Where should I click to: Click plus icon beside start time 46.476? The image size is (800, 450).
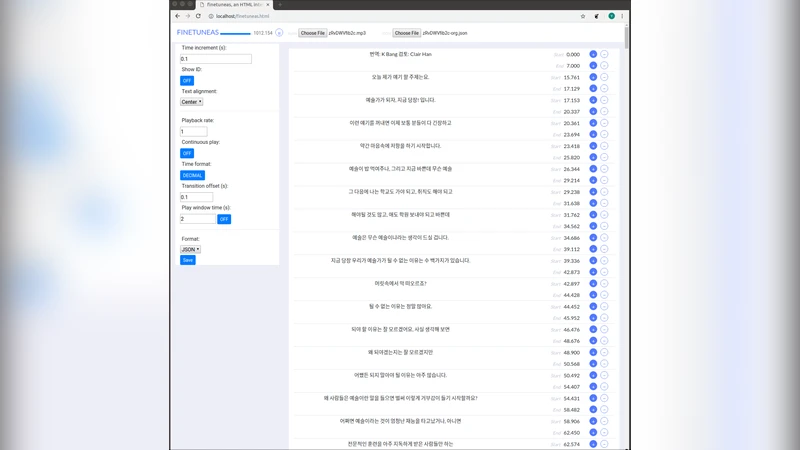[593, 329]
